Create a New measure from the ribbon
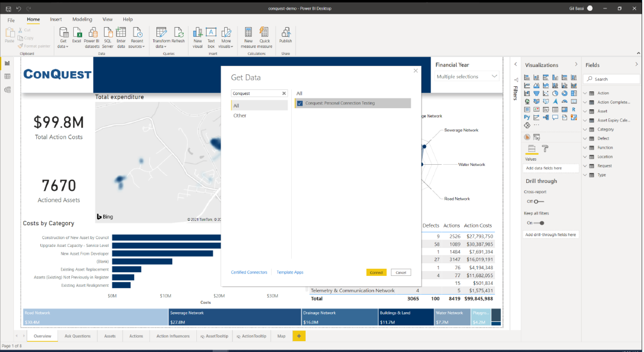Screen dimensions: 644x352 [x=248, y=38]
